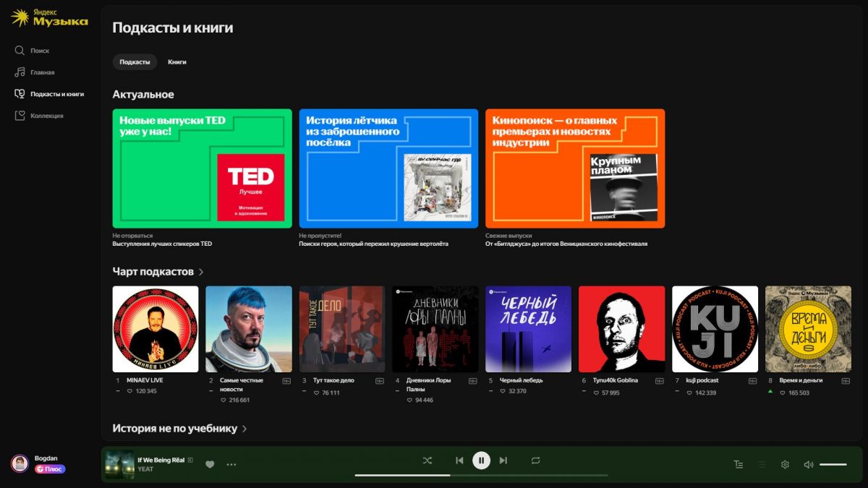Expand the Чарт подкастов section arrow
Screen dimensions: 868x488
tap(201, 272)
